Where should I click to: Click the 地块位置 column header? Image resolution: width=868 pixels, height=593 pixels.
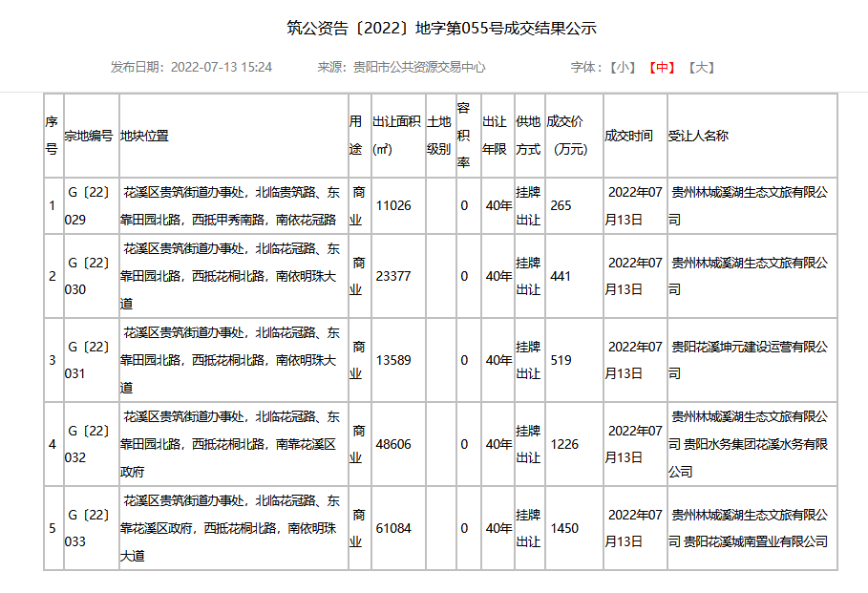[x=145, y=136]
